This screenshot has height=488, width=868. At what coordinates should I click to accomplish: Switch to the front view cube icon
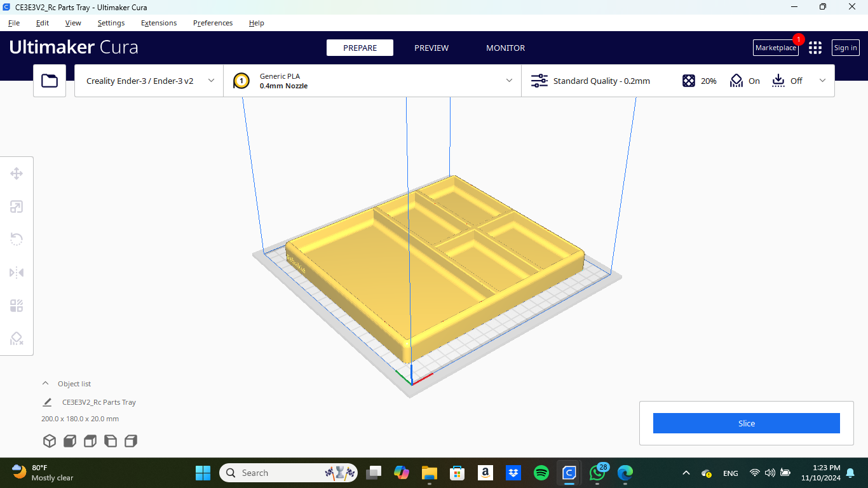70,441
